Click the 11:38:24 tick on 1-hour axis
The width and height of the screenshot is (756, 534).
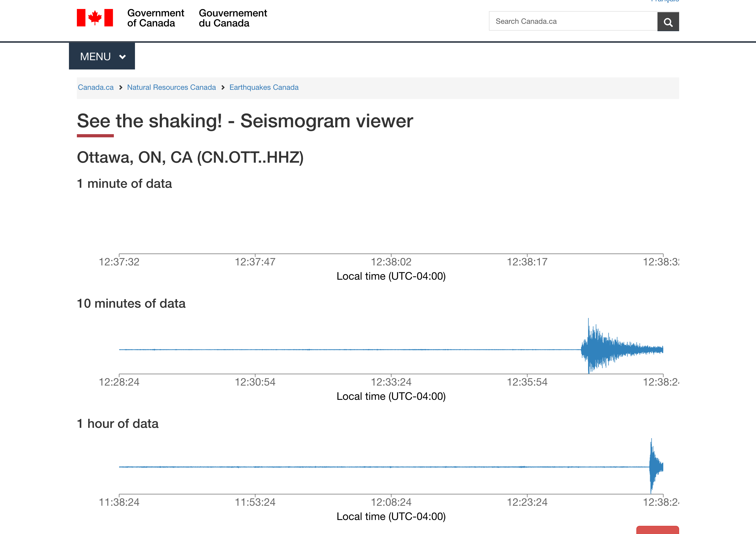click(119, 502)
